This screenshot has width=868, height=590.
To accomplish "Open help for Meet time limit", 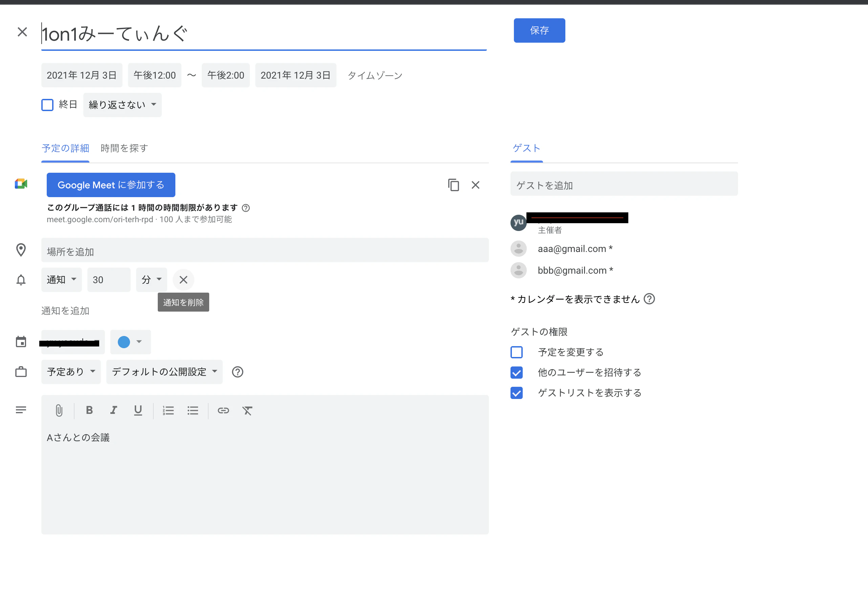I will coord(246,208).
